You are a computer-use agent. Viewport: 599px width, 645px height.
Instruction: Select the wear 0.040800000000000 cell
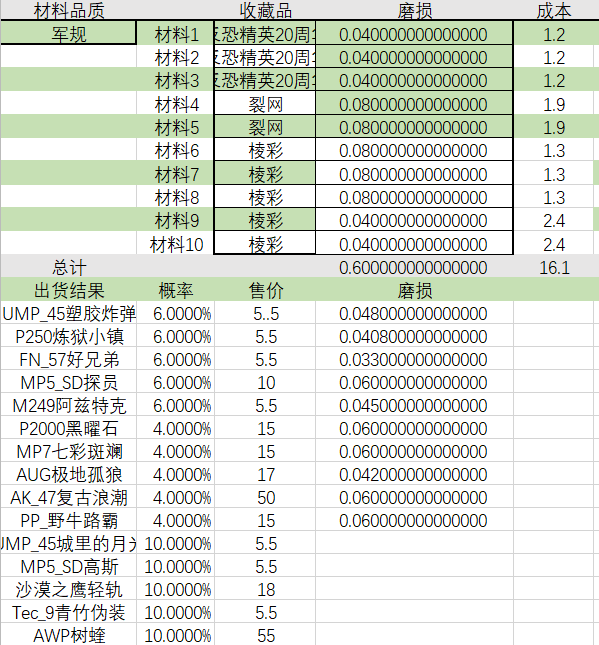(414, 336)
